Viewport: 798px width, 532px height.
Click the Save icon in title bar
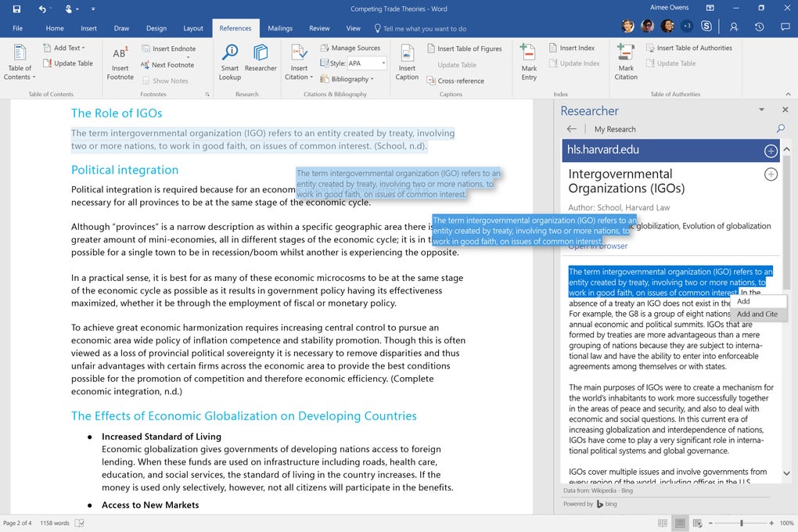(x=16, y=9)
